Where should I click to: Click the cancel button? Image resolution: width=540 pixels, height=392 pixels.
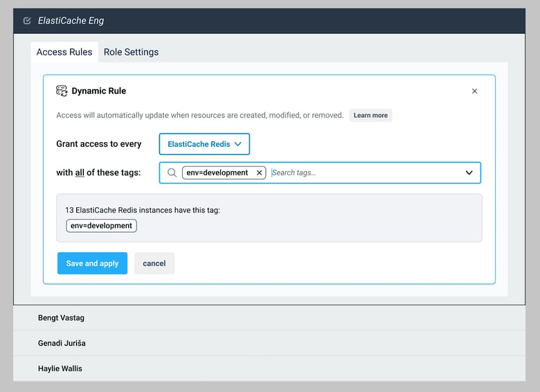154,263
